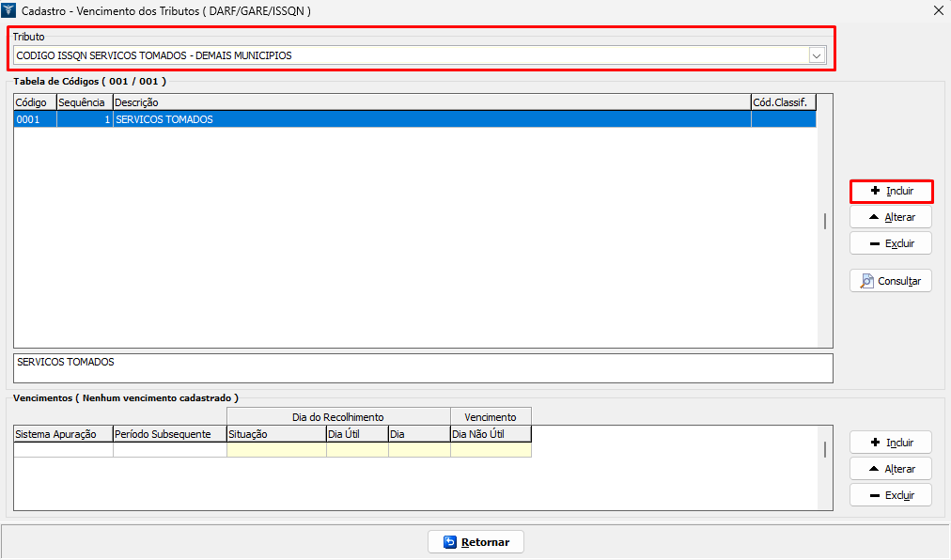The width and height of the screenshot is (951, 560).
Task: Click the Cód.Classif. column header
Action: coord(783,101)
